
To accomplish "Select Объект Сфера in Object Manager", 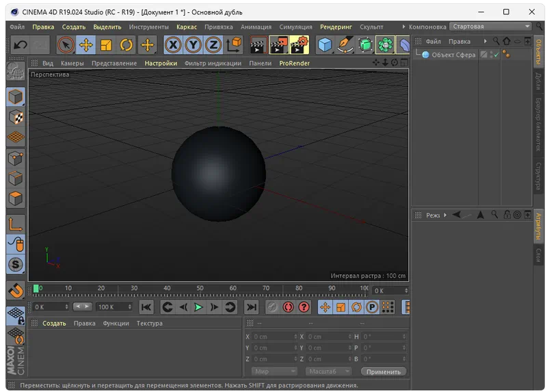I will pyautogui.click(x=453, y=55).
